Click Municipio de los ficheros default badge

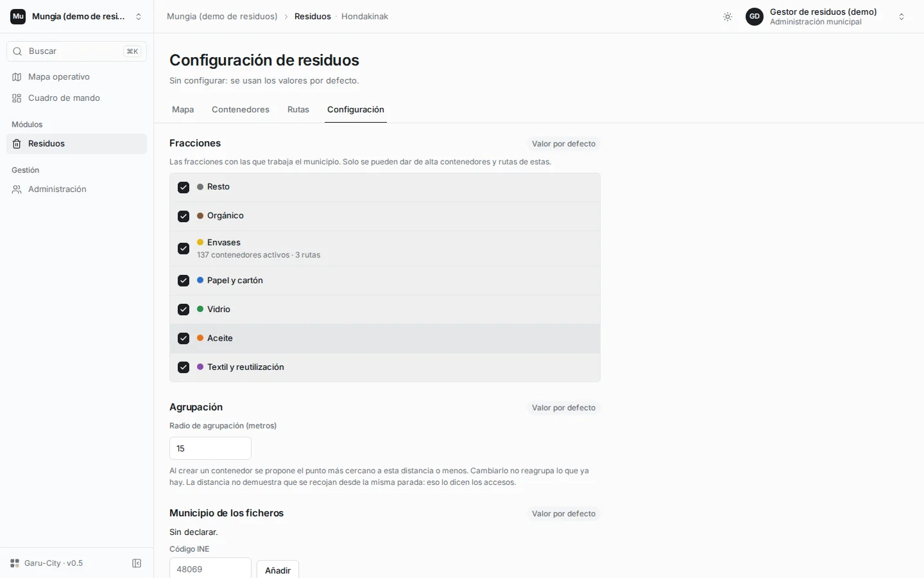563,514
